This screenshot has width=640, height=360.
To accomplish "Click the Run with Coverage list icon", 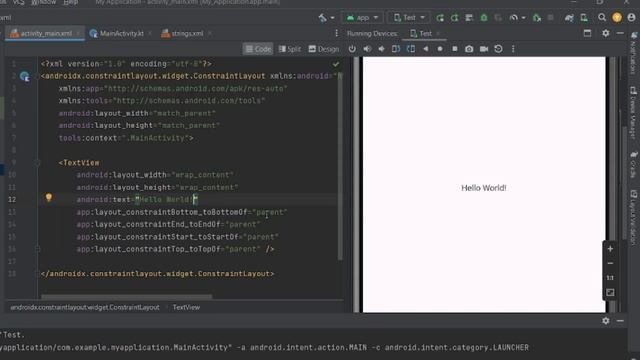I will pyautogui.click(x=469, y=18).
